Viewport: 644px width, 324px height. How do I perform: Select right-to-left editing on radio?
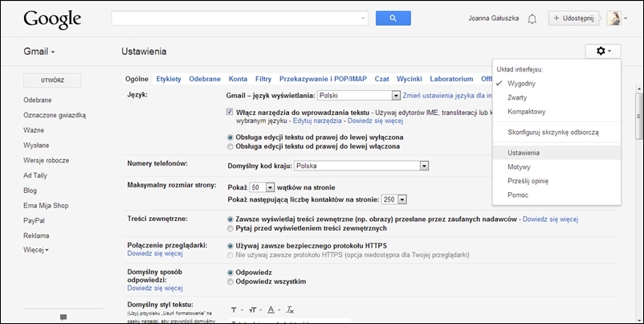[x=230, y=146]
